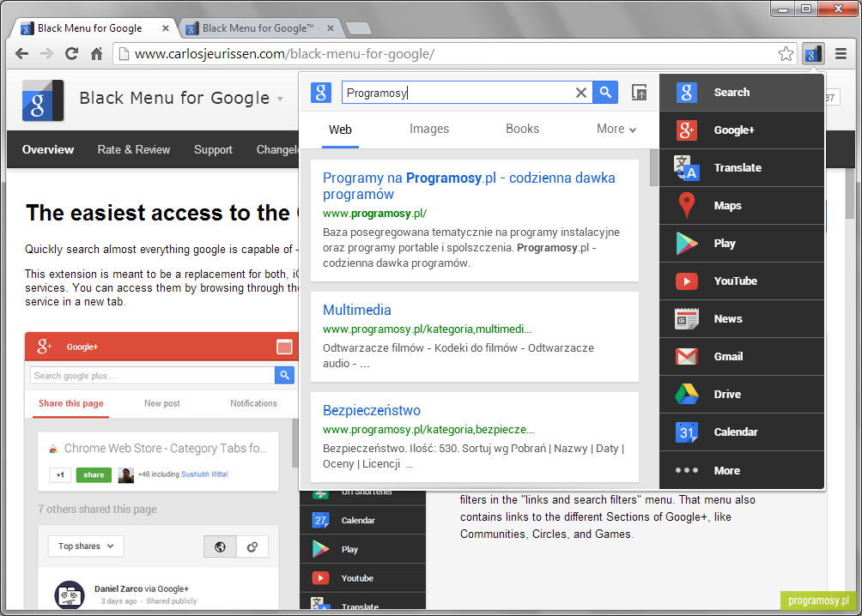Click the Black Menu extension toolbar icon
The image size is (862, 616).
(x=813, y=54)
